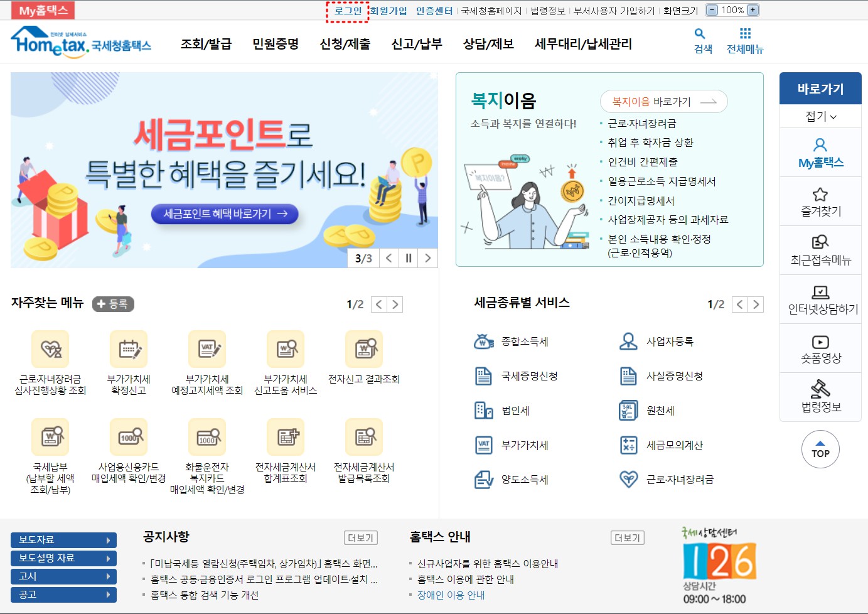Collapse the quick links panel via 접기
Image resolution: width=868 pixels, height=614 pixels.
[820, 116]
